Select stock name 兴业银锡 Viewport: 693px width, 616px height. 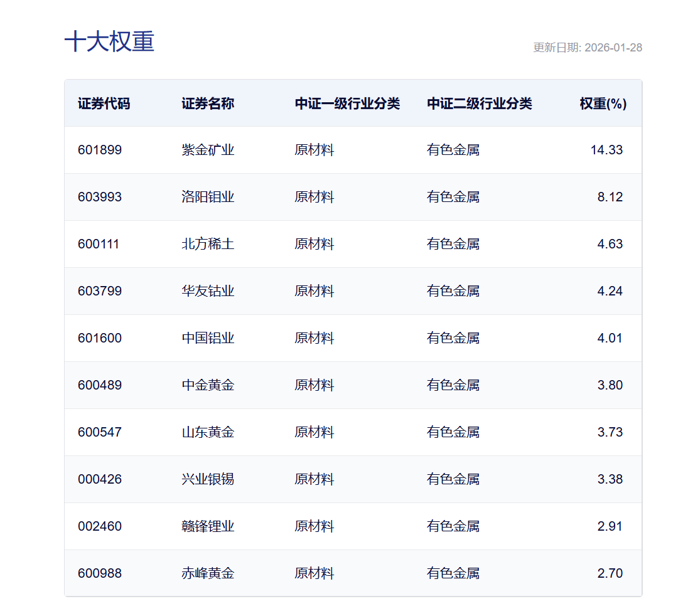(208, 479)
